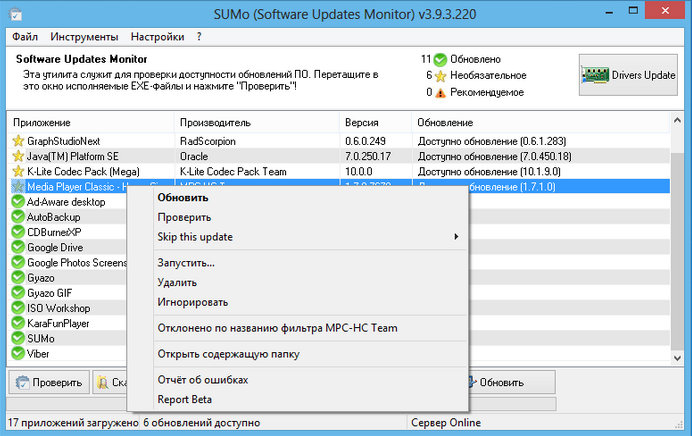The height and width of the screenshot is (436, 692).
Task: Click the star icon beside Java(TM) Platform SE
Action: 18,156
